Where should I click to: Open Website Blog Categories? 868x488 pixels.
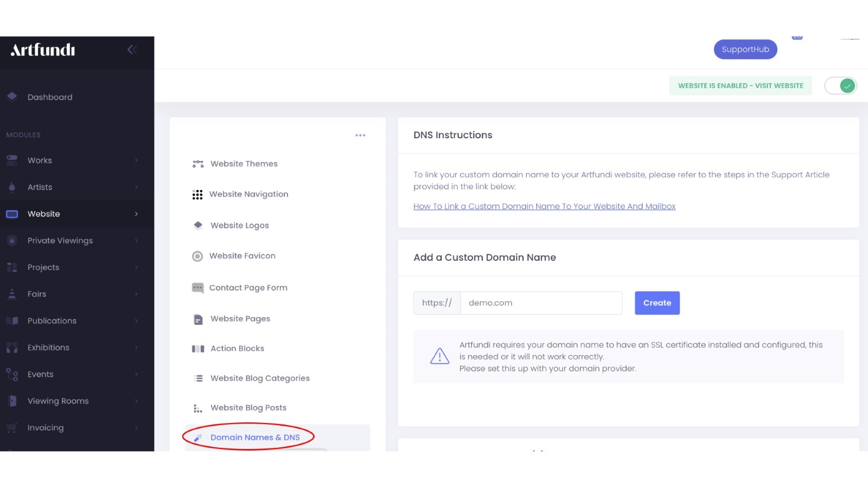point(260,378)
